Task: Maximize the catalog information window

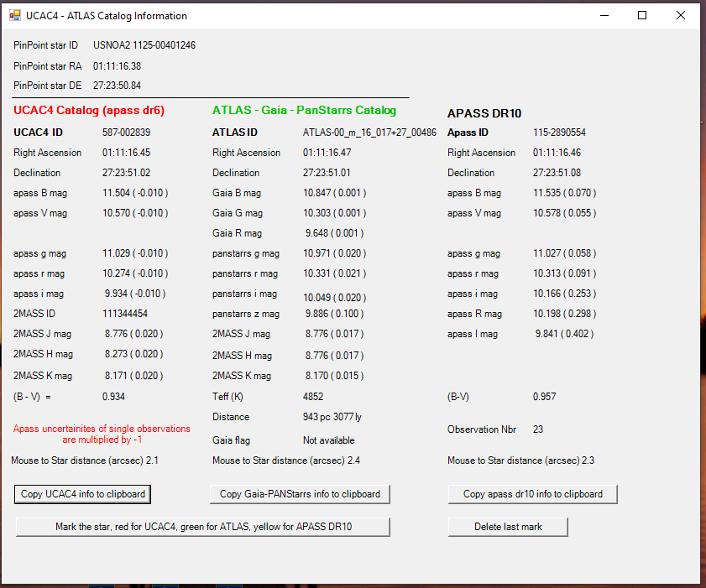Action: [642, 16]
